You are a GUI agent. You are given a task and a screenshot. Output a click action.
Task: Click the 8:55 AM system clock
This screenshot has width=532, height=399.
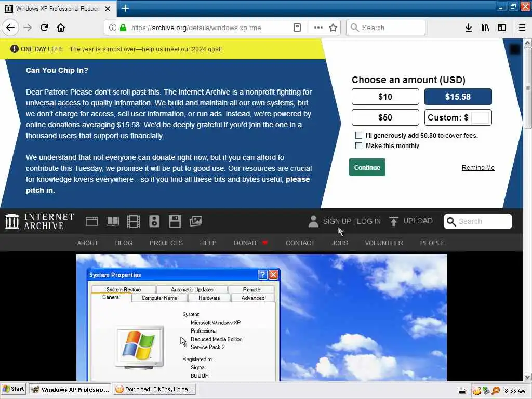click(515, 391)
